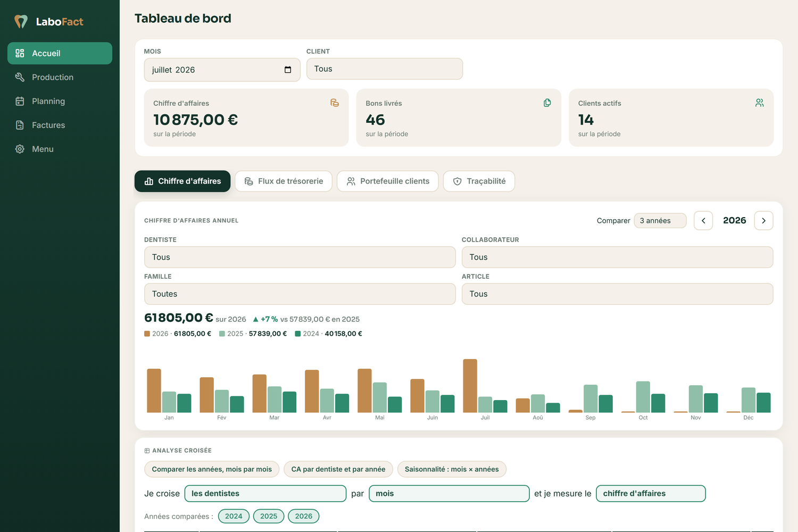
Task: Click the Factures document icon
Action: coord(20,125)
